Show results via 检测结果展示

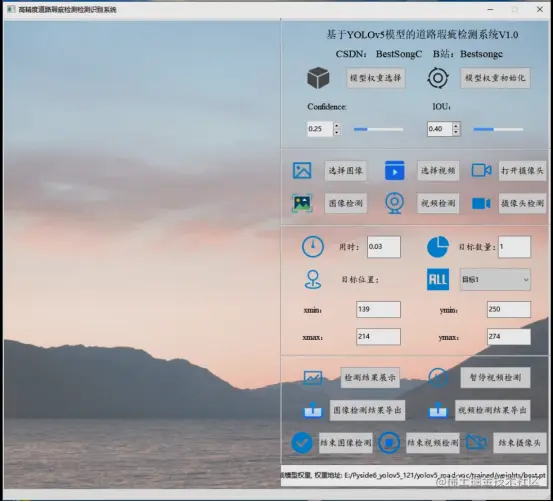pyautogui.click(x=370, y=378)
